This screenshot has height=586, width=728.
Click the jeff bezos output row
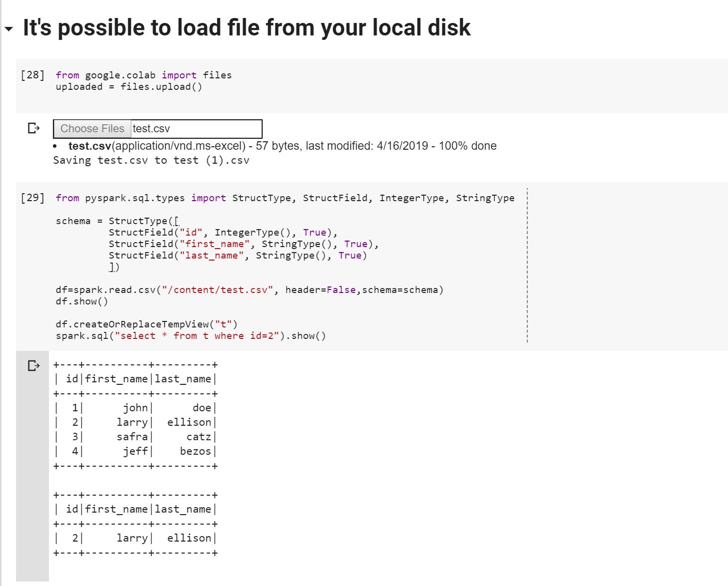[135, 451]
